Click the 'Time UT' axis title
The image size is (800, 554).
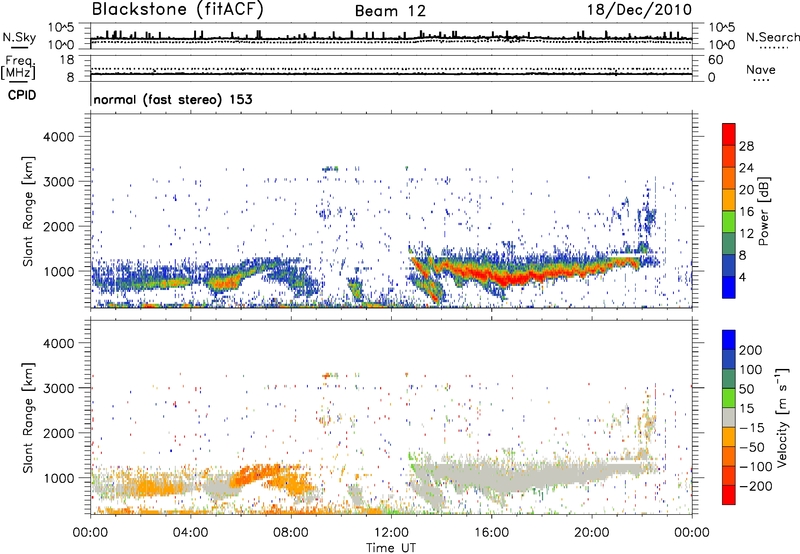tap(391, 548)
